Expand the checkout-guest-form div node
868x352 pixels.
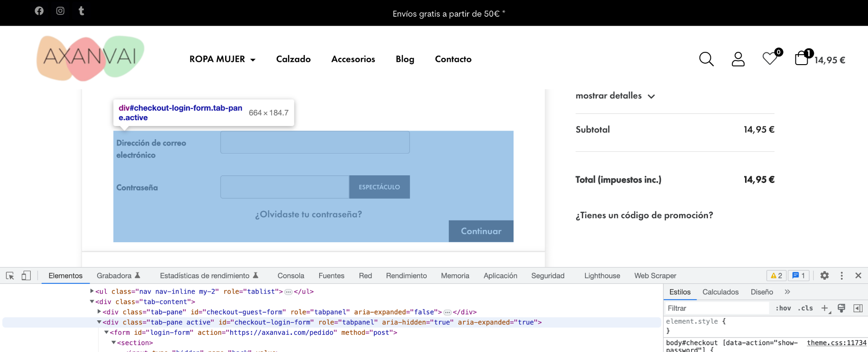99,312
